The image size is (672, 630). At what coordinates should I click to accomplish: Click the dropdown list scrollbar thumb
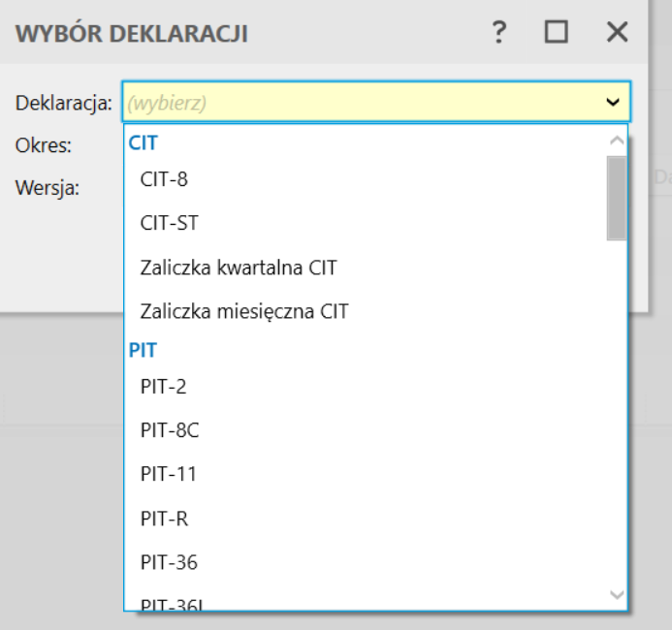point(616,197)
